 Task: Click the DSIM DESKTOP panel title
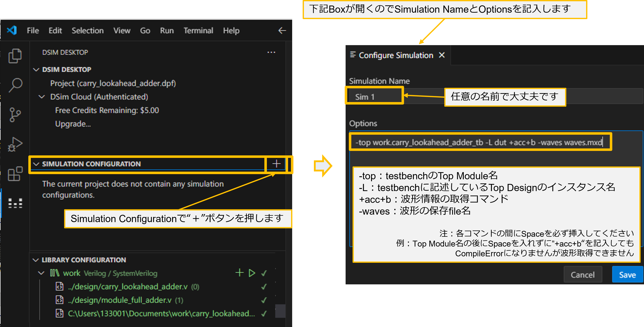pyautogui.click(x=65, y=52)
